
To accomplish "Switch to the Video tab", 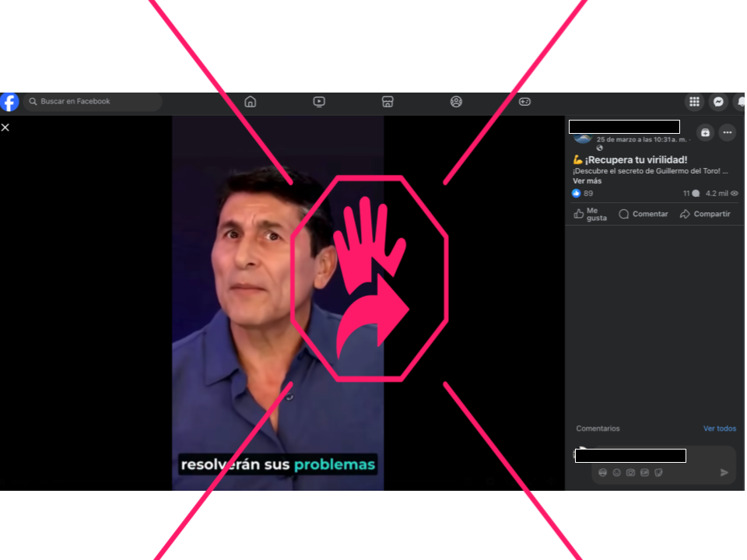I will click(x=319, y=102).
